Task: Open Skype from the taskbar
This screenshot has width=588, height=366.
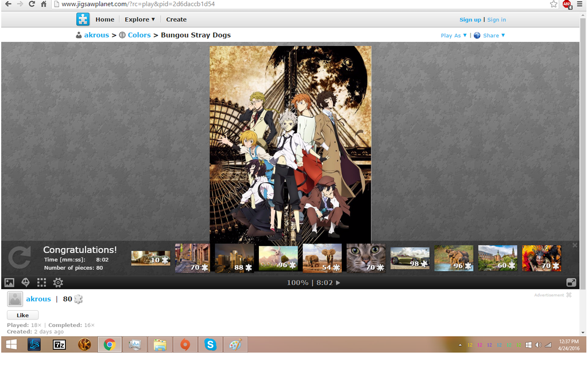Action: [x=210, y=345]
